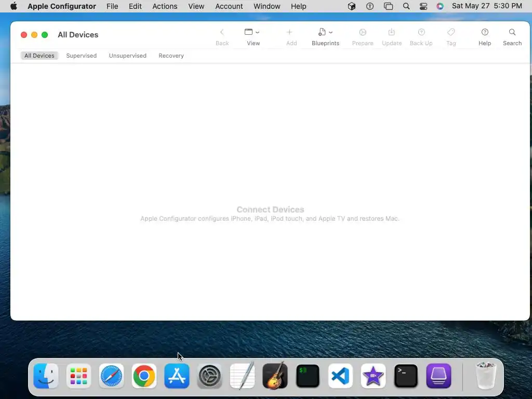532x399 pixels.
Task: Click the Search magnifier in toolbar
Action: tap(512, 32)
